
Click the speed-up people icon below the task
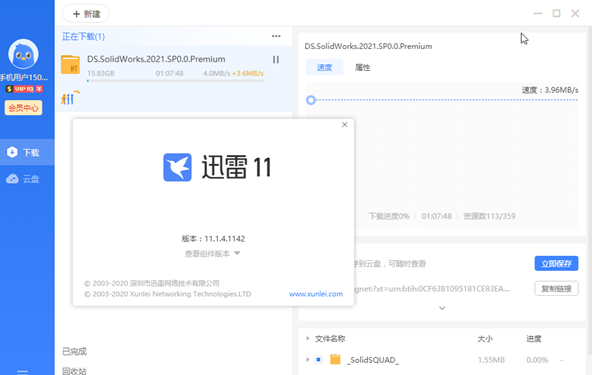click(x=70, y=97)
